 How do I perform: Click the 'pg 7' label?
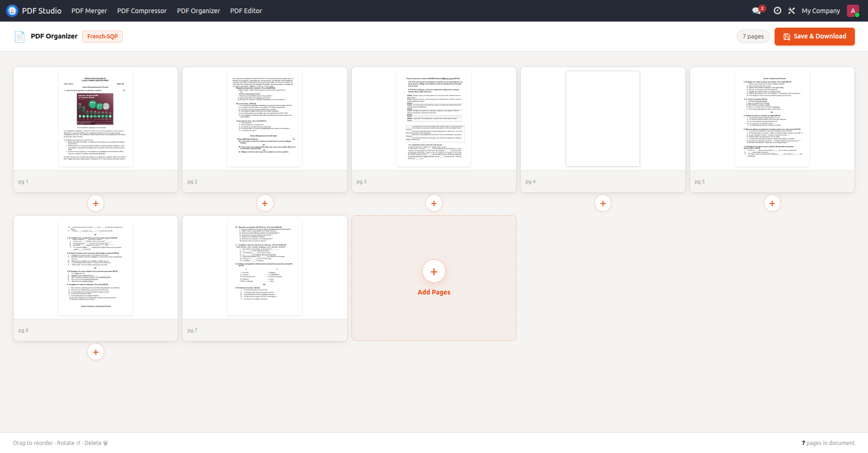click(x=192, y=331)
